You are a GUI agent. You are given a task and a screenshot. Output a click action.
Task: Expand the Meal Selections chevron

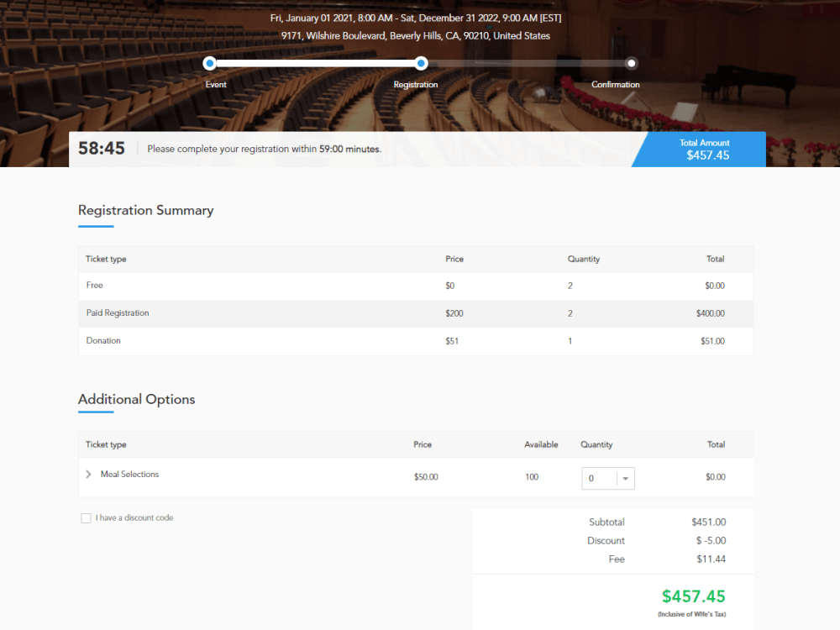coord(88,474)
